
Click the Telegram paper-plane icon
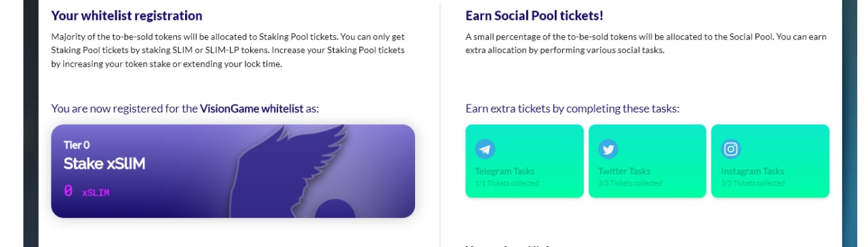(485, 149)
